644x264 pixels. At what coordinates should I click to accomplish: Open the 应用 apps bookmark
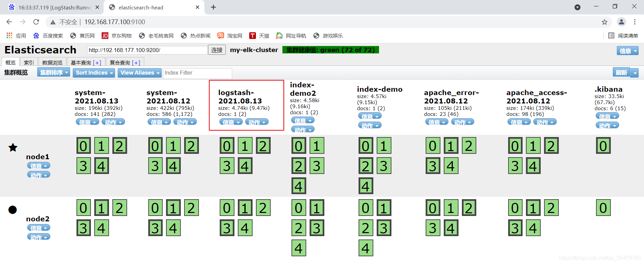click(x=16, y=36)
